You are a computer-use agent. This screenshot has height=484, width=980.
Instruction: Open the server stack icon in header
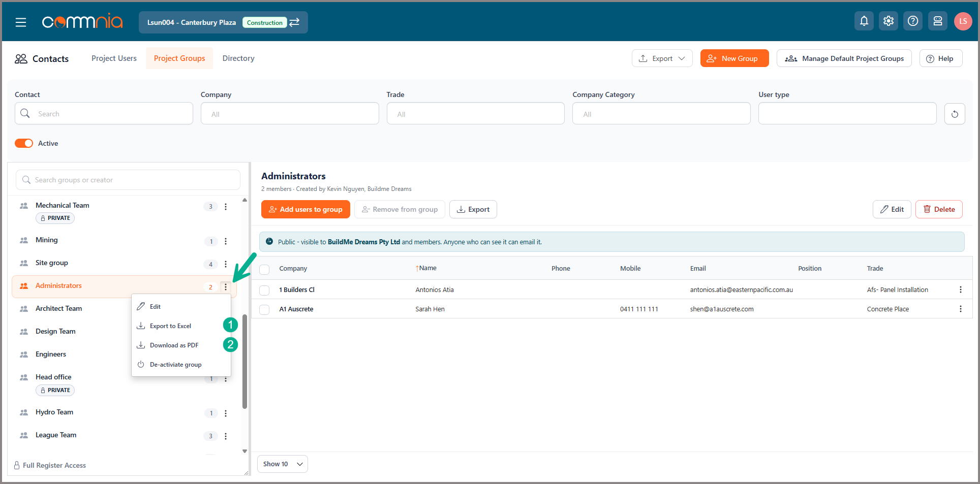click(x=938, y=21)
